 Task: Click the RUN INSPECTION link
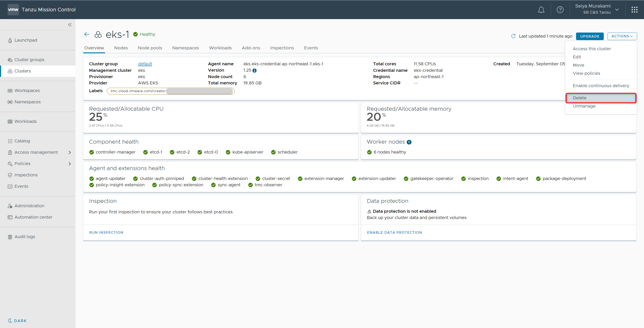click(106, 232)
